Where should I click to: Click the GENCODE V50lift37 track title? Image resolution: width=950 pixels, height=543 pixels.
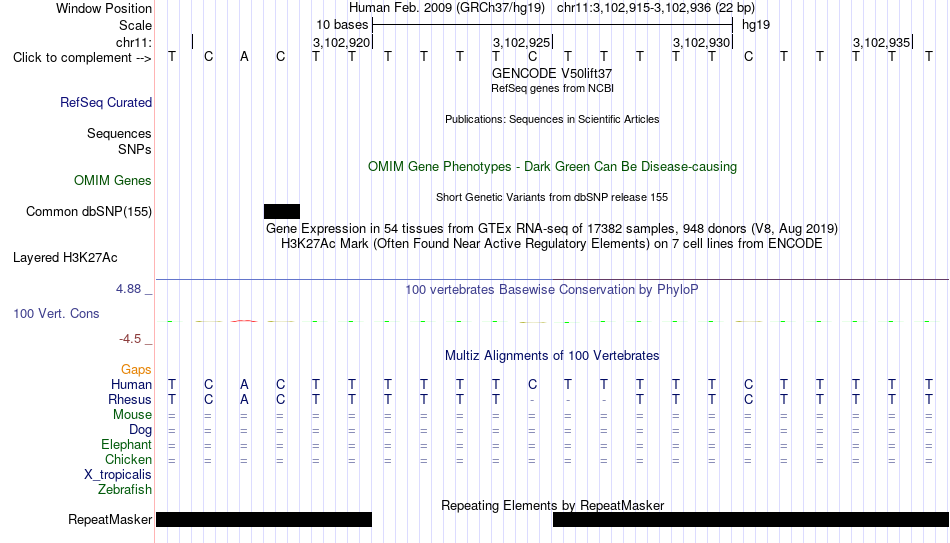(552, 73)
